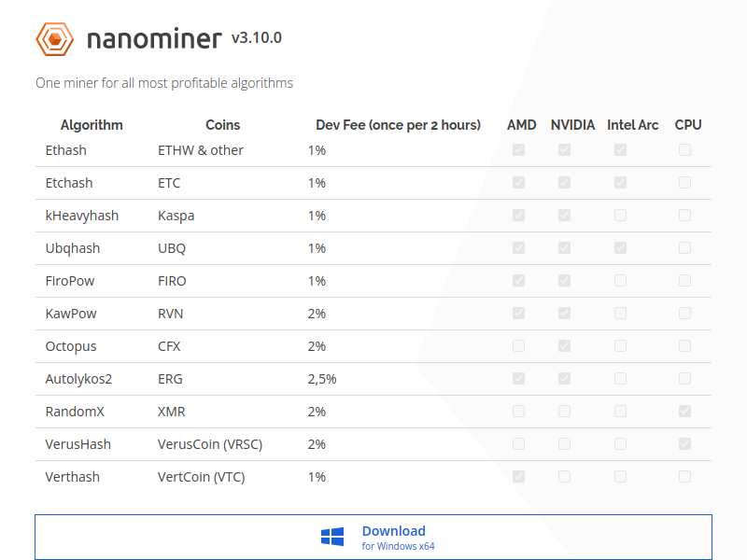Toggle Intel Arc checkbox for kHeavyhash row
The image size is (747, 560).
pos(620,216)
